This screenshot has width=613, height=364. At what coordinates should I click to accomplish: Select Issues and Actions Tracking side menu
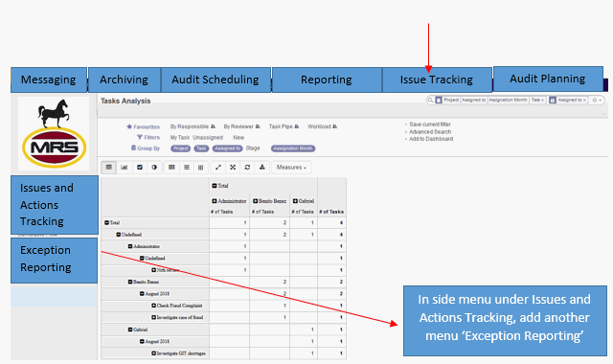(x=55, y=205)
